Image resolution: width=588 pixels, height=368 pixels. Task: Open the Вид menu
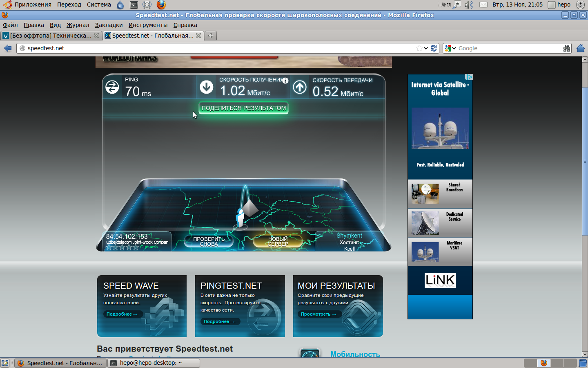pyautogui.click(x=55, y=25)
